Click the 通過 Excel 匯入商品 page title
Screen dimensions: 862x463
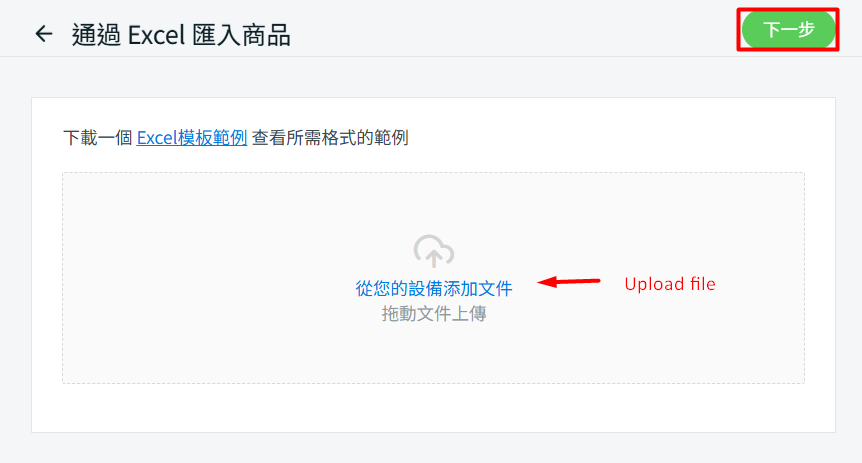pos(181,35)
